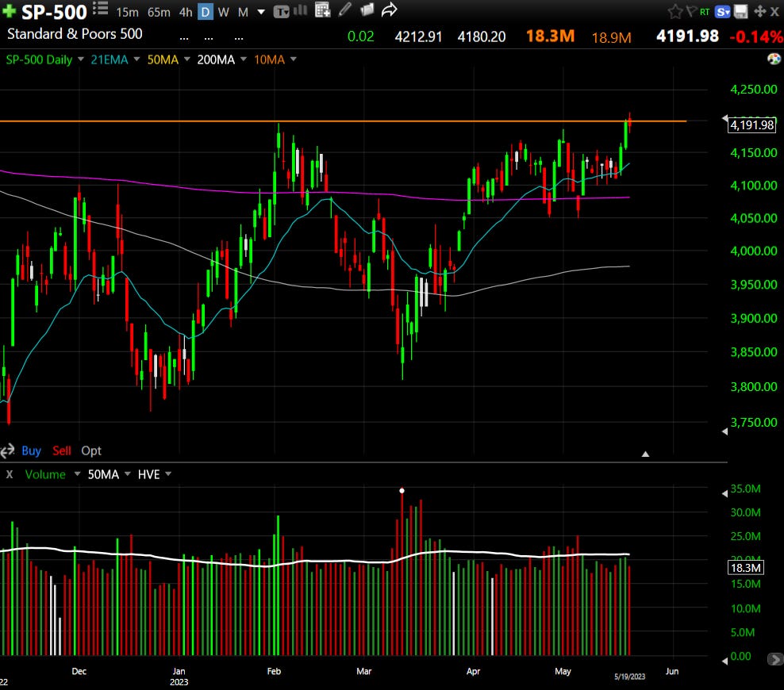Click the 4180.20 low value
This screenshot has width=784, height=690.
pos(482,37)
